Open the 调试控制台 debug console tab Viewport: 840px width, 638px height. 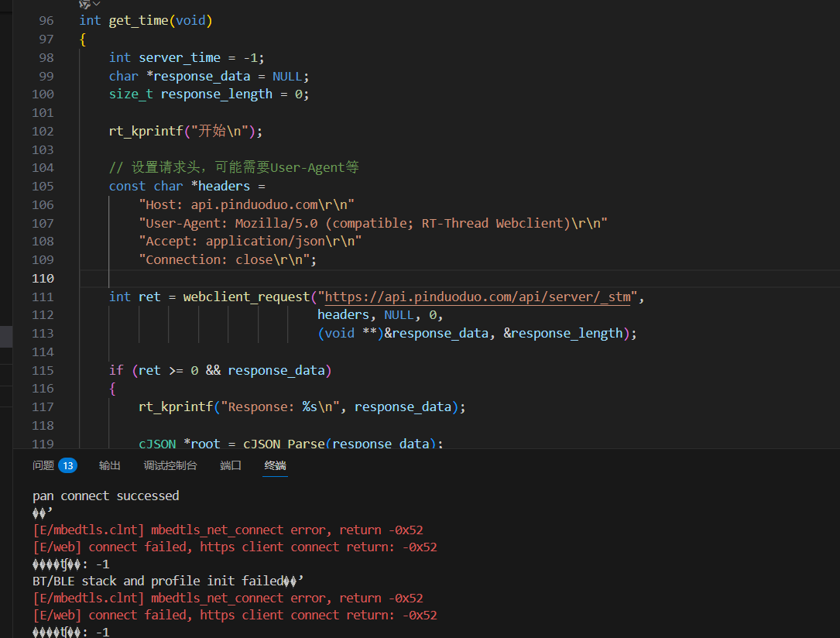(170, 465)
